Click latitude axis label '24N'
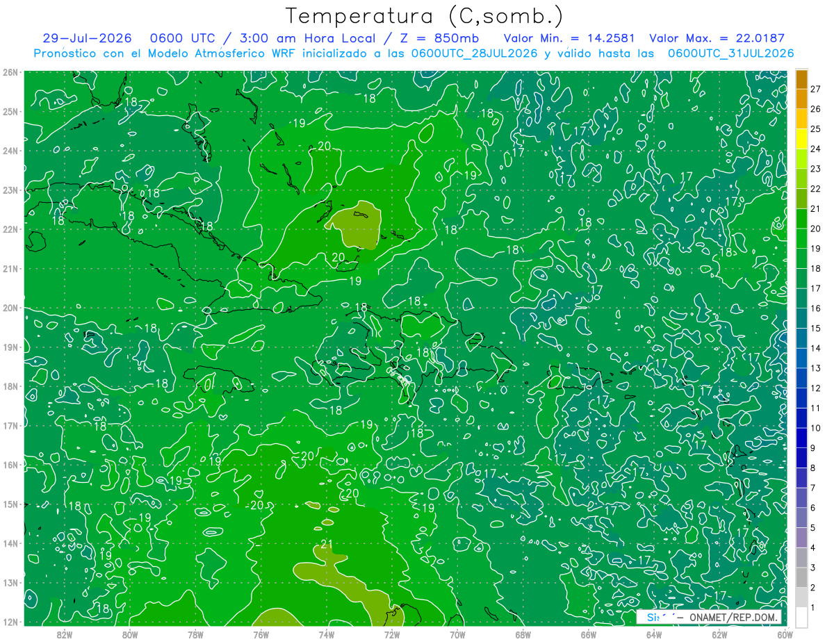The width and height of the screenshot is (834, 644). [x=10, y=151]
